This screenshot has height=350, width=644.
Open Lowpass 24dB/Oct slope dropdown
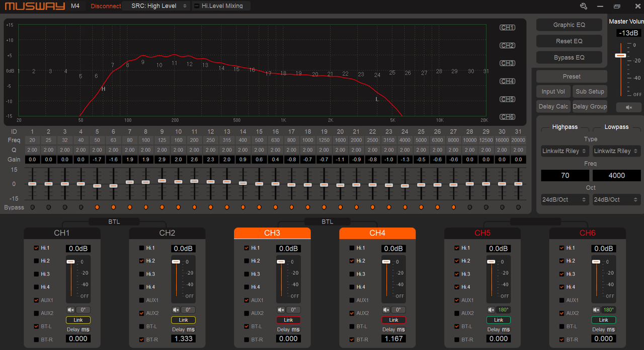point(617,199)
